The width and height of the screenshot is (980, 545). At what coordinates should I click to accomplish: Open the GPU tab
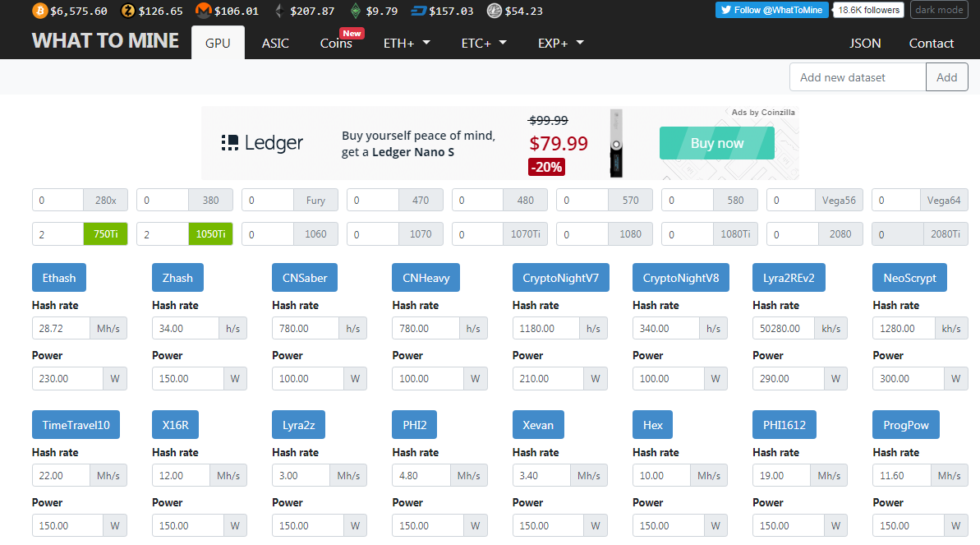coord(219,43)
